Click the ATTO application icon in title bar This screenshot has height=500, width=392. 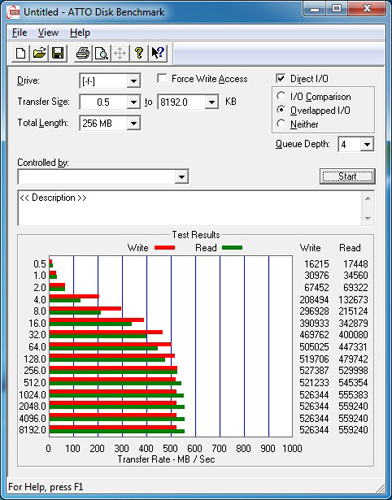tap(14, 12)
